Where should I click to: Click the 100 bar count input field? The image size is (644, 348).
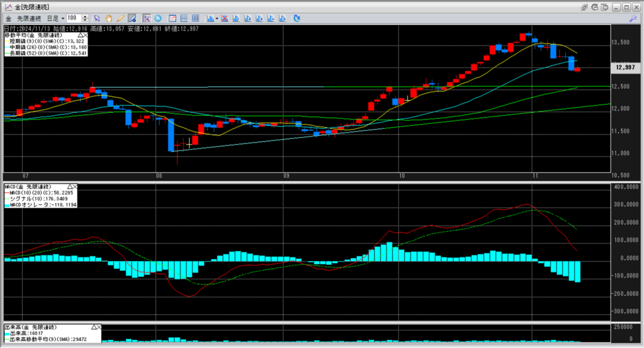(74, 18)
